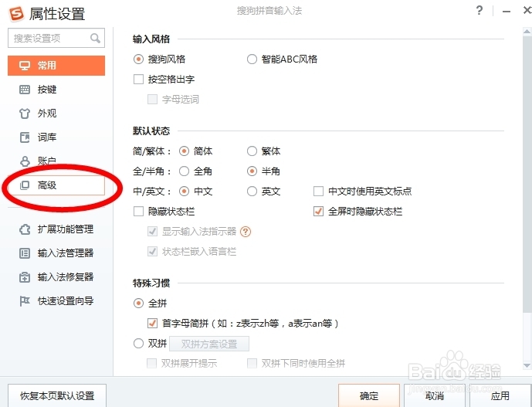Uncheck 全屏时隐藏状态栏
The image size is (532, 407).
pos(318,212)
